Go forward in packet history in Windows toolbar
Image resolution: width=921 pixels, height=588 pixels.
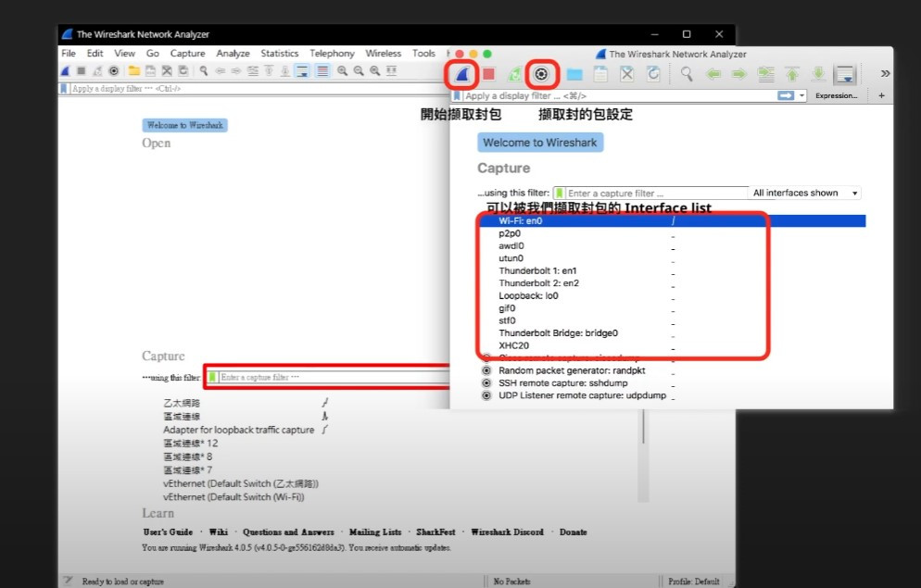[x=236, y=71]
